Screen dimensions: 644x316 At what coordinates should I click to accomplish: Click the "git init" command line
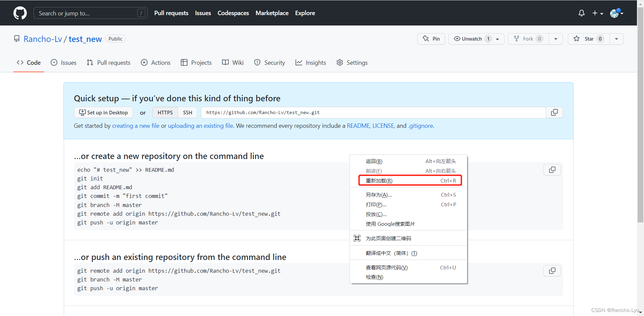[x=90, y=179]
